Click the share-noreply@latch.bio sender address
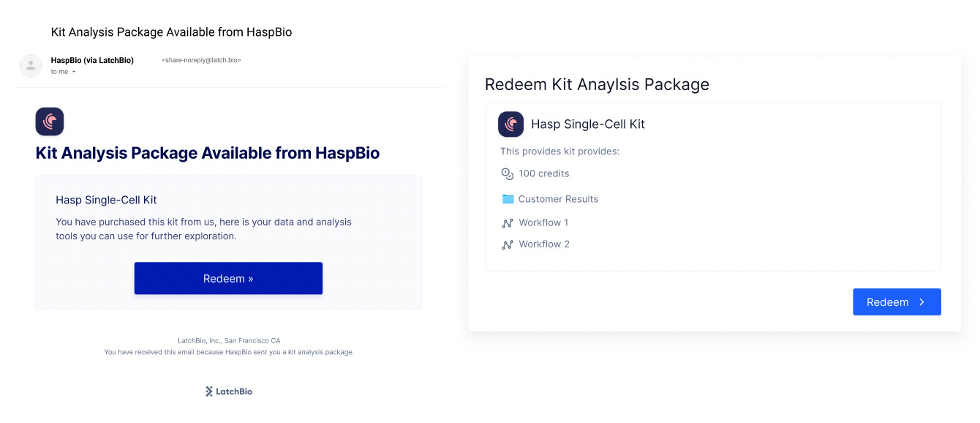980x423 pixels. 201,60
